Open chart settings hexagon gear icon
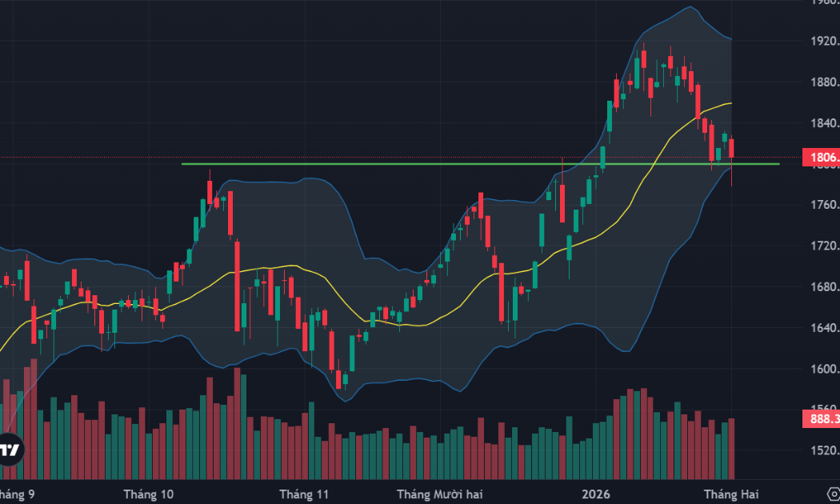Viewport: 840px width, 504px height. click(x=833, y=491)
